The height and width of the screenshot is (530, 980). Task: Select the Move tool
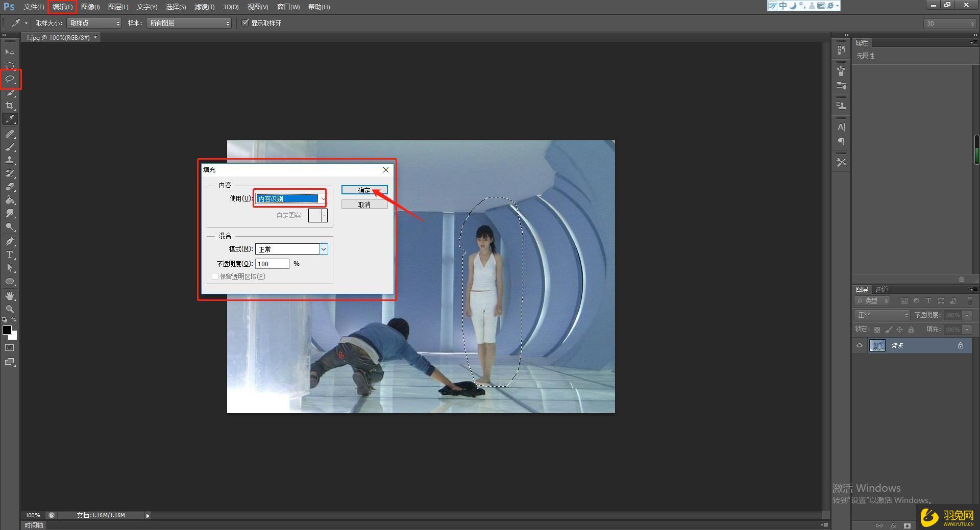coord(10,52)
